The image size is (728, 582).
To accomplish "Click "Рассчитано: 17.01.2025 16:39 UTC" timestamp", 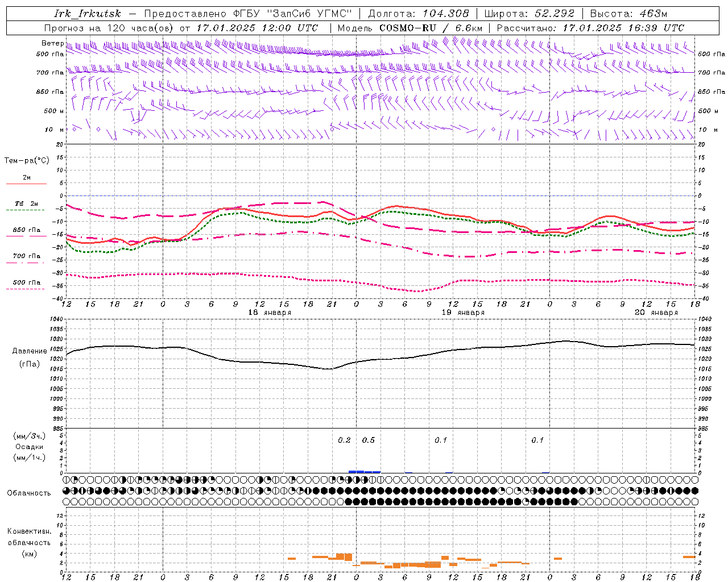I will [590, 28].
